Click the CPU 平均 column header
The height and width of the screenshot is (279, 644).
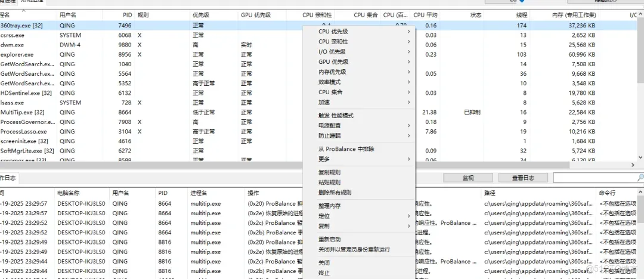tap(425, 15)
